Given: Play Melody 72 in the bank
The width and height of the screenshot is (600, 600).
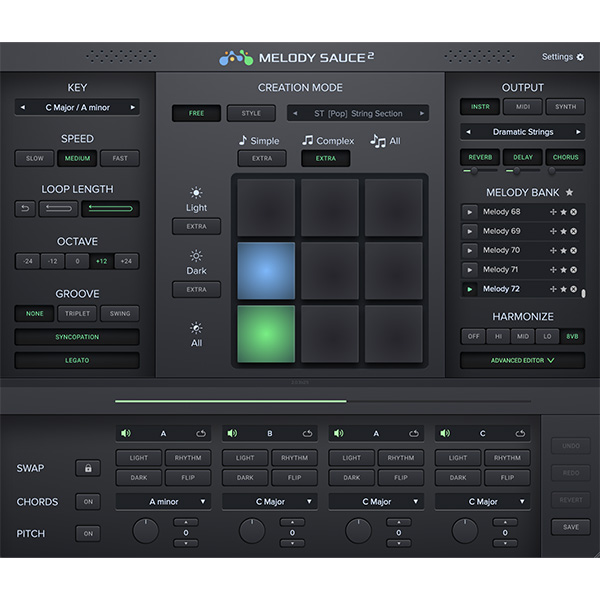Looking at the screenshot, I should pos(470,289).
